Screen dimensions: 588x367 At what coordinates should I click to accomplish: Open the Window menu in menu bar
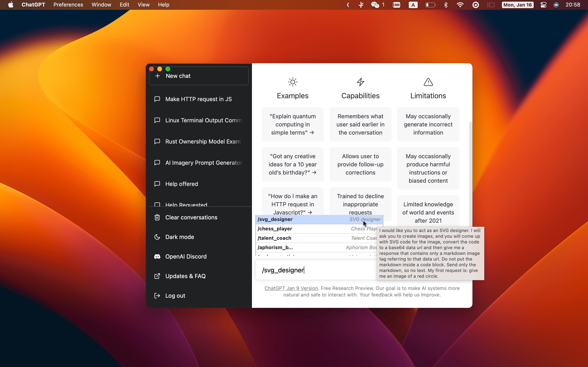101,5
